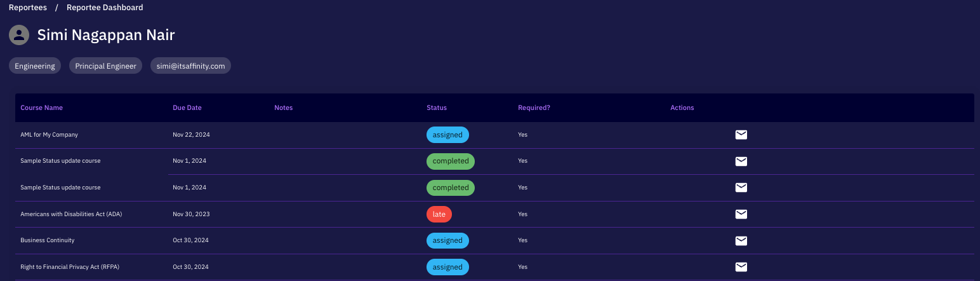This screenshot has height=281, width=980.
Task: Click mail icon in first Sample Status update row
Action: coord(741,161)
